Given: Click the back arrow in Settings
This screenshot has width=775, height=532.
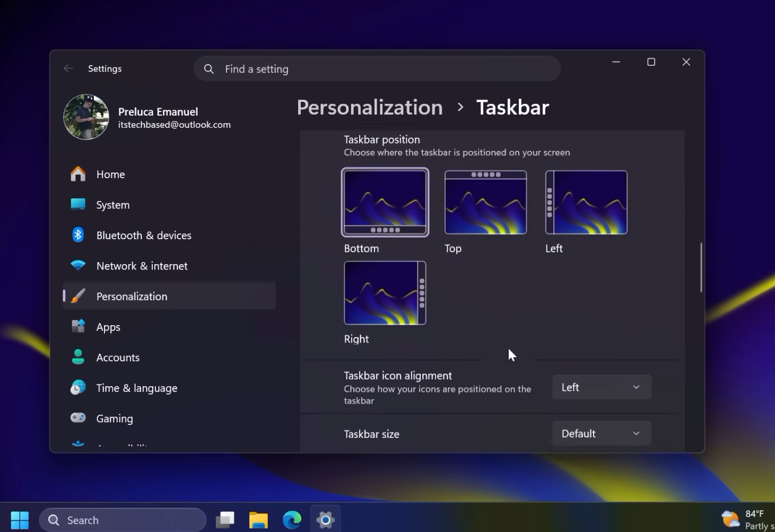Looking at the screenshot, I should coord(68,68).
